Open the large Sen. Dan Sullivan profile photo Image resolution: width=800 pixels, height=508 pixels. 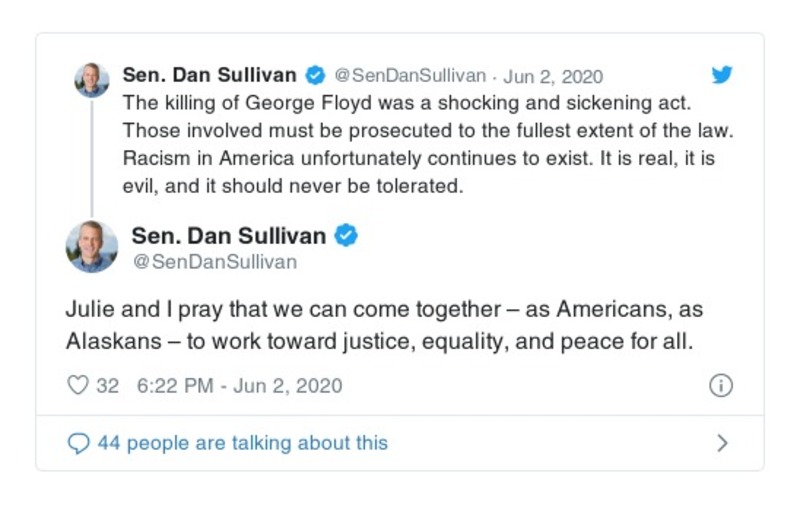(92, 247)
